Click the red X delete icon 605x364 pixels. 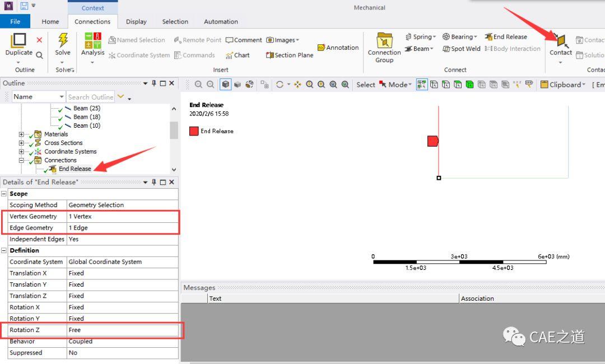tap(39, 40)
